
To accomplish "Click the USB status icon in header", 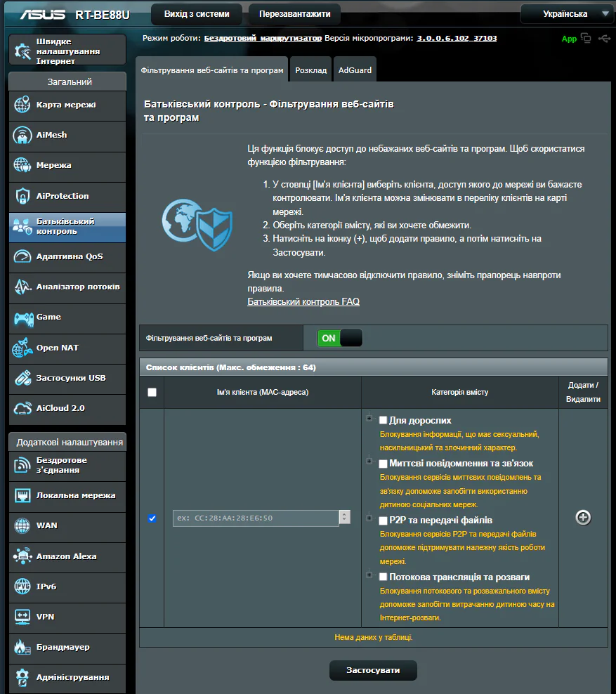I will (x=604, y=39).
